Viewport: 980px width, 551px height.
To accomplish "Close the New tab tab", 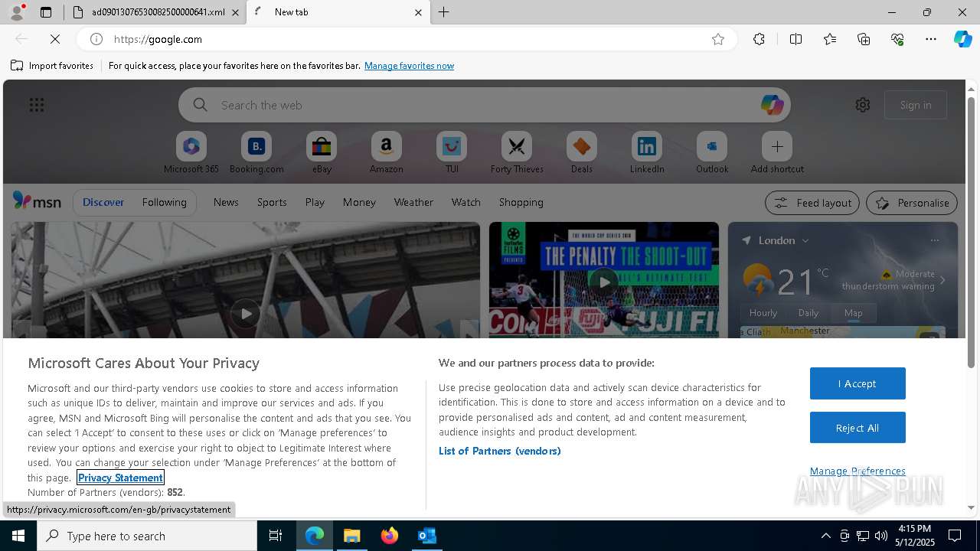I will point(418,12).
